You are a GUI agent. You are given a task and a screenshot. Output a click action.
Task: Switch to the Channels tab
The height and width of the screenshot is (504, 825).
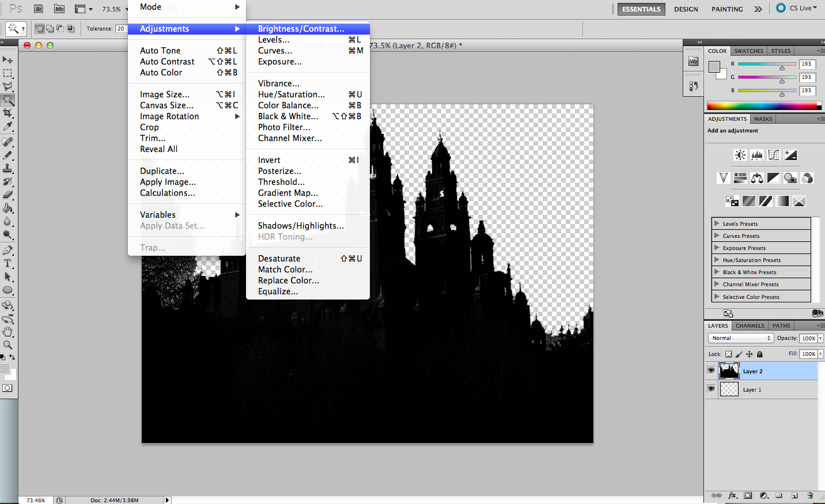pyautogui.click(x=750, y=325)
